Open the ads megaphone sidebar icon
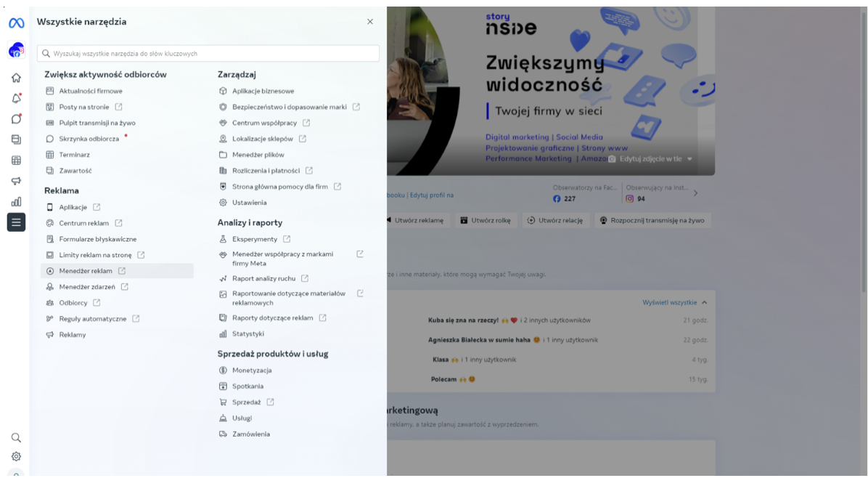 click(x=16, y=181)
